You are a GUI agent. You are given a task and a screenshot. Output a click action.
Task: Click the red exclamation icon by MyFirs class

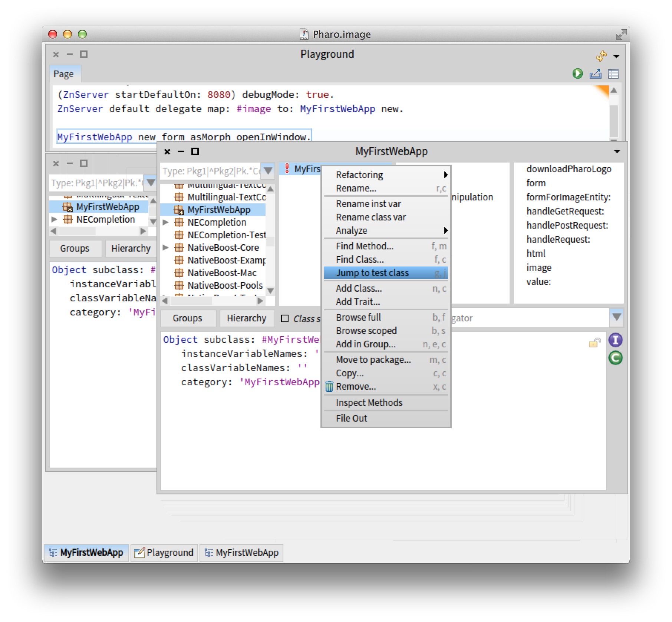[287, 168]
